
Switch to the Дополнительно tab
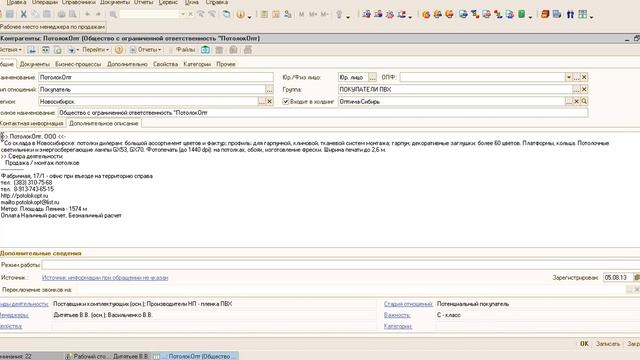(127, 64)
